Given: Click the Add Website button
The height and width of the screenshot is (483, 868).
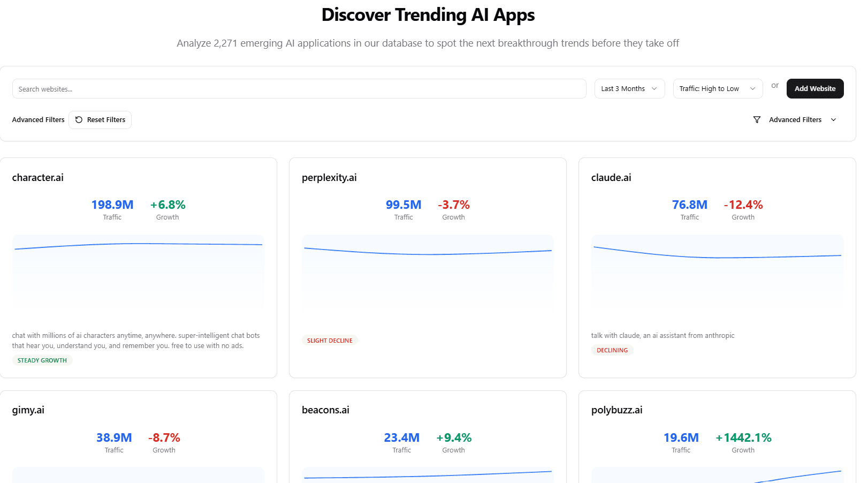Looking at the screenshot, I should (814, 89).
